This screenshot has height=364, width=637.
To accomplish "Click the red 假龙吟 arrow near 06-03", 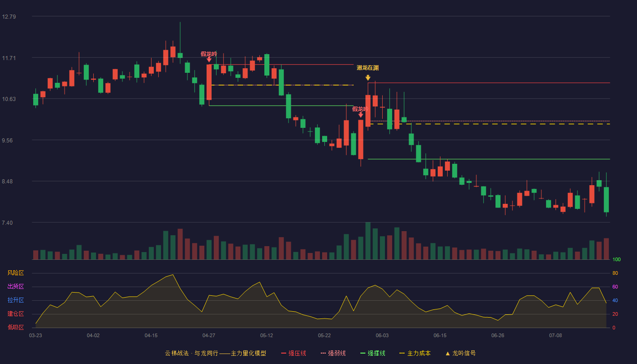I will (x=361, y=115).
